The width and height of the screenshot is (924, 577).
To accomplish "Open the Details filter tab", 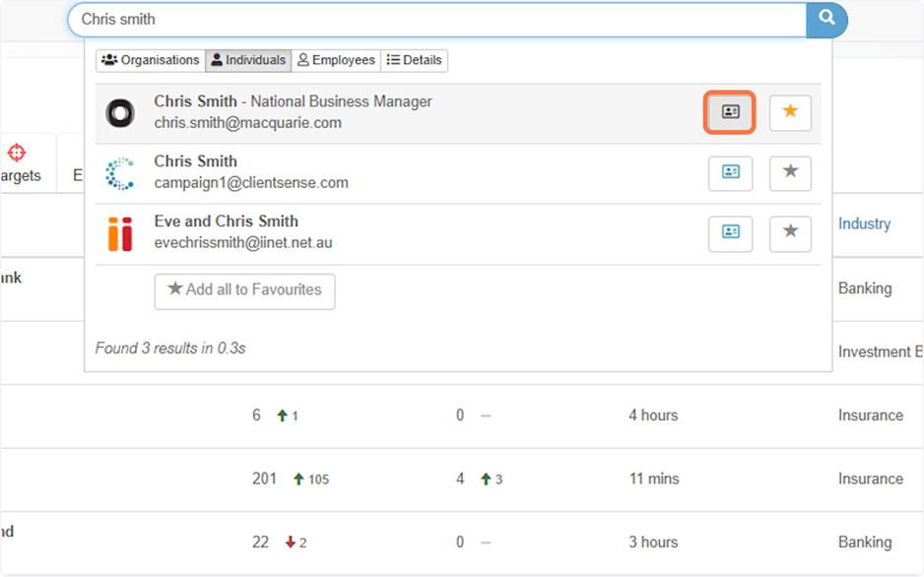I will (414, 60).
